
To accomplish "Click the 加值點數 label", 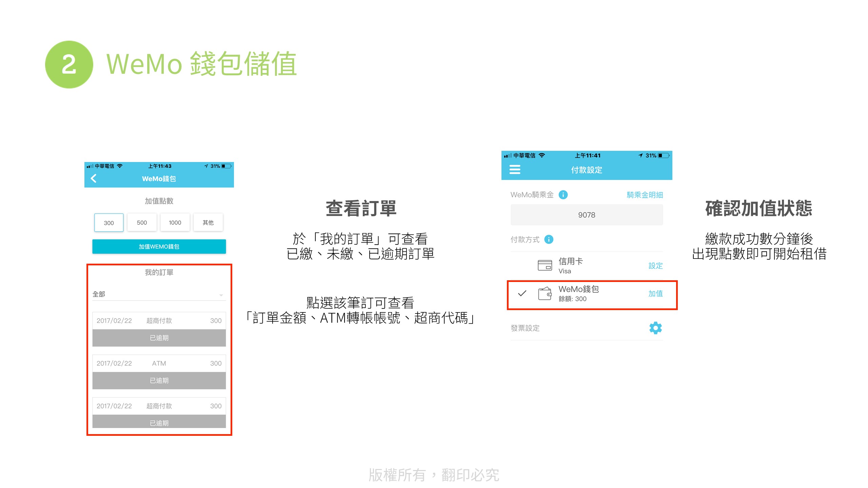I will (159, 201).
